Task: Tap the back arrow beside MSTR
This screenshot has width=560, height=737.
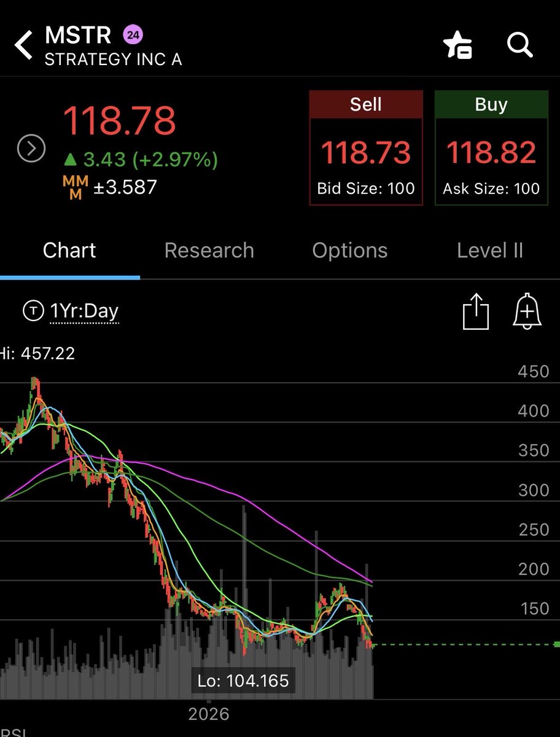Action: pyautogui.click(x=23, y=45)
